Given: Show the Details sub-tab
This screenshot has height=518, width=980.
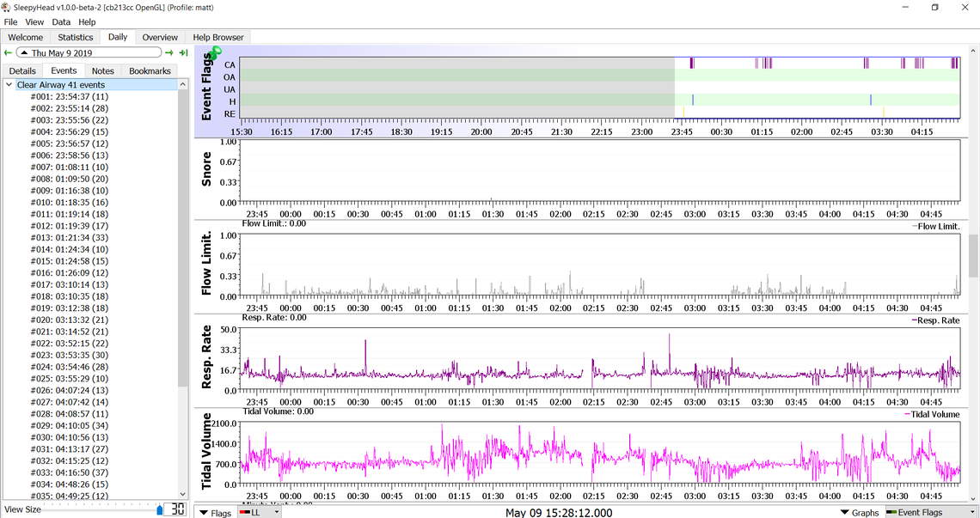Looking at the screenshot, I should [x=22, y=71].
